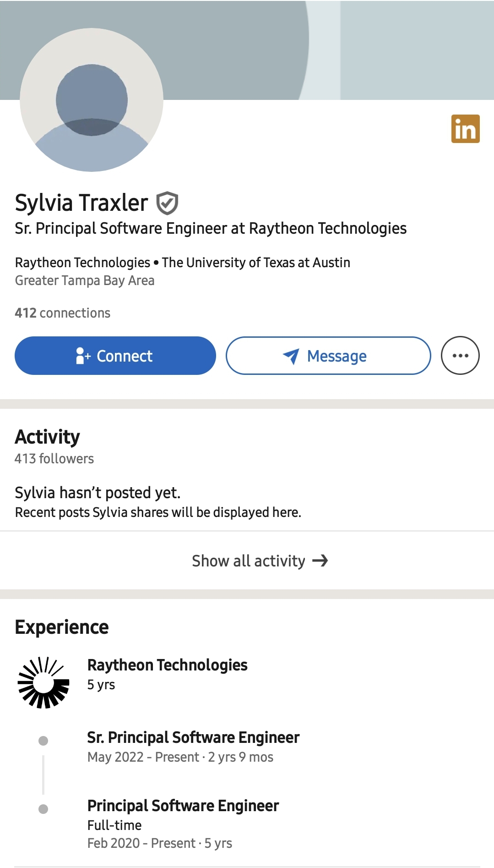This screenshot has width=494, height=868.
Task: Open Raytheon Technologies company name under Experience
Action: [x=167, y=665]
